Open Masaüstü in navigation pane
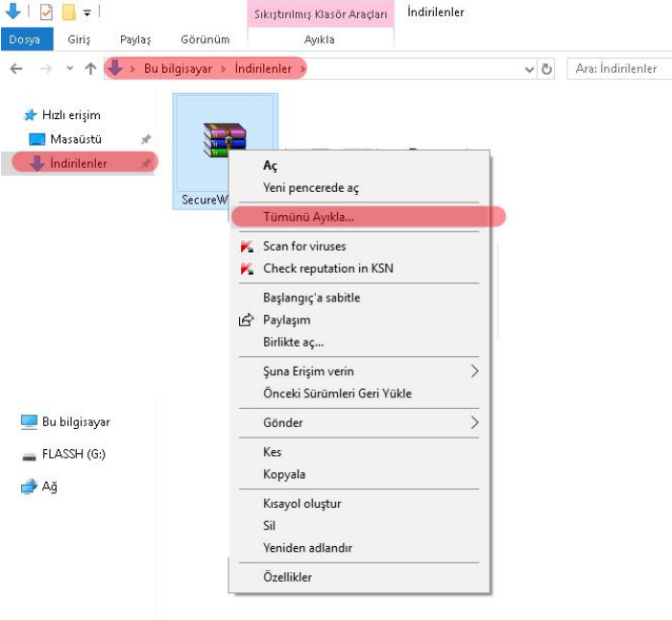The image size is (672, 620). (76, 139)
